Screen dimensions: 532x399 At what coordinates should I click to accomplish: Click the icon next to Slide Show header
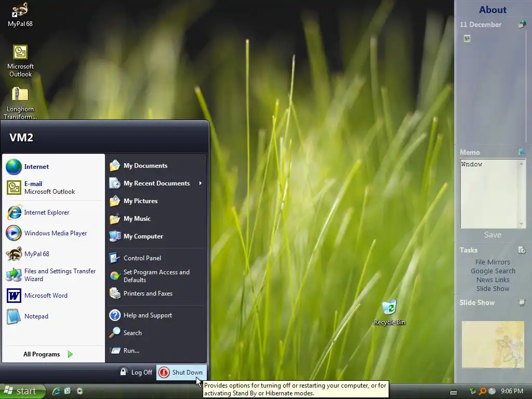tap(522, 302)
